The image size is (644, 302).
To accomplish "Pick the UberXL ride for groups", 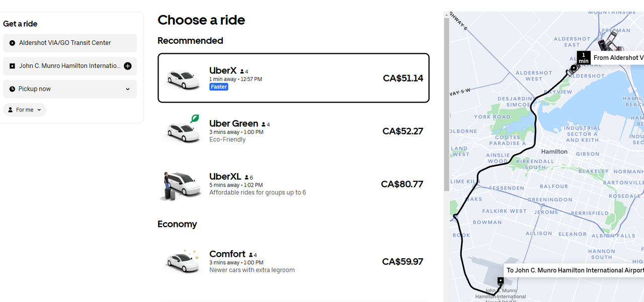I will pyautogui.click(x=293, y=184).
